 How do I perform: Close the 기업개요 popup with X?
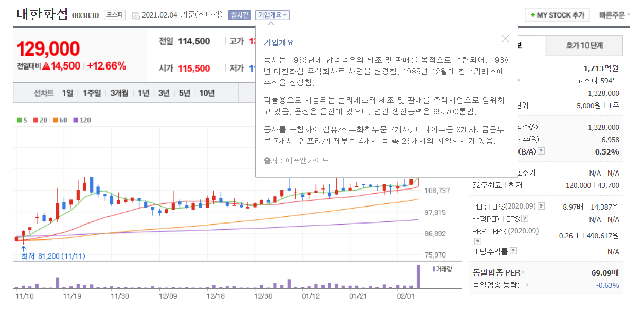(x=505, y=39)
